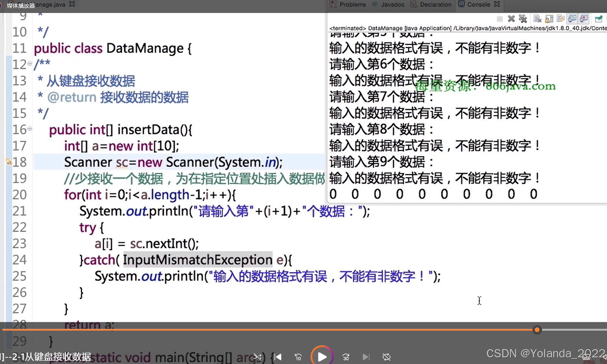Click the for loop statement on line 20
The image size is (607, 364).
tap(150, 195)
